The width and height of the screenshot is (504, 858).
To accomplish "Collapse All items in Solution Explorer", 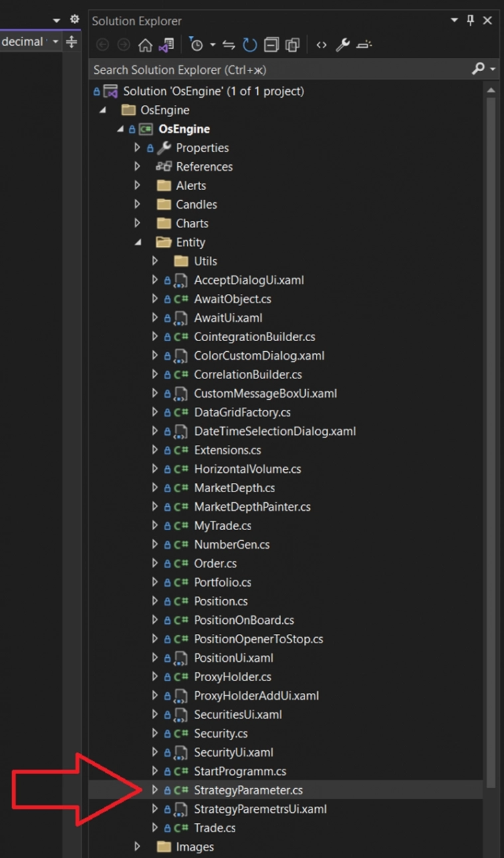I will tap(271, 45).
